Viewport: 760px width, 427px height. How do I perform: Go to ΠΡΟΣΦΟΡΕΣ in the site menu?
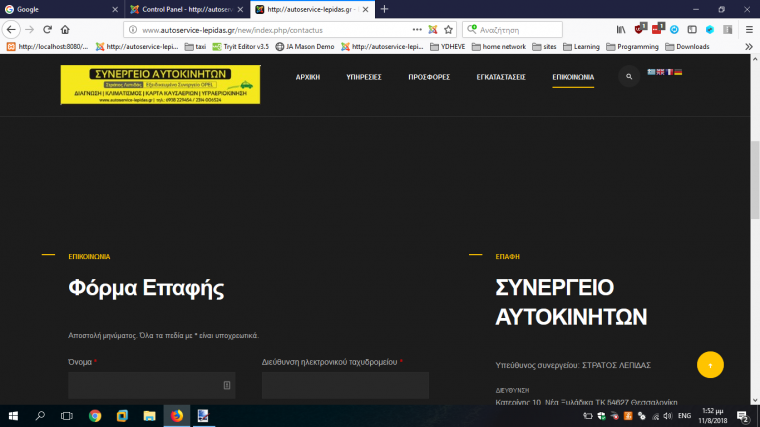click(x=429, y=76)
